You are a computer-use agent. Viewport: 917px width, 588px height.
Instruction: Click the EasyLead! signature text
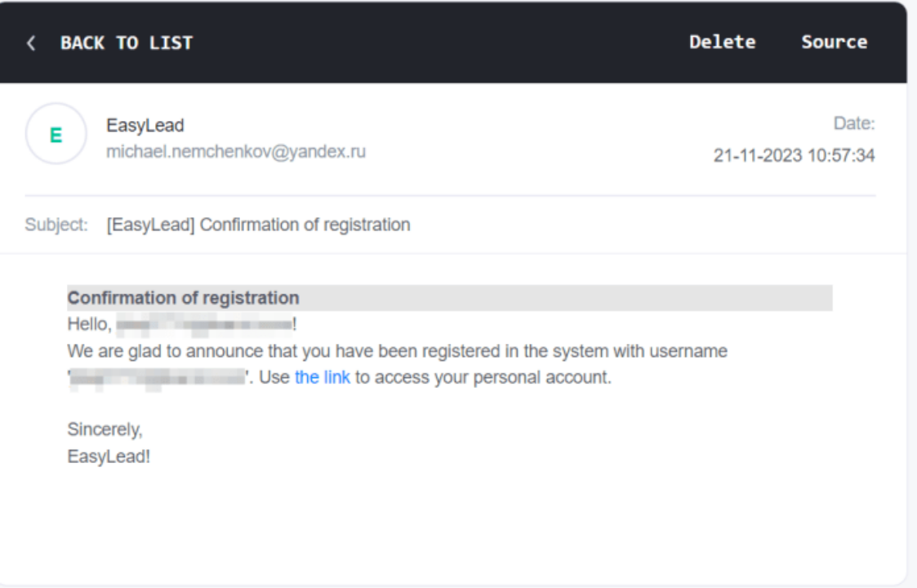coord(109,457)
